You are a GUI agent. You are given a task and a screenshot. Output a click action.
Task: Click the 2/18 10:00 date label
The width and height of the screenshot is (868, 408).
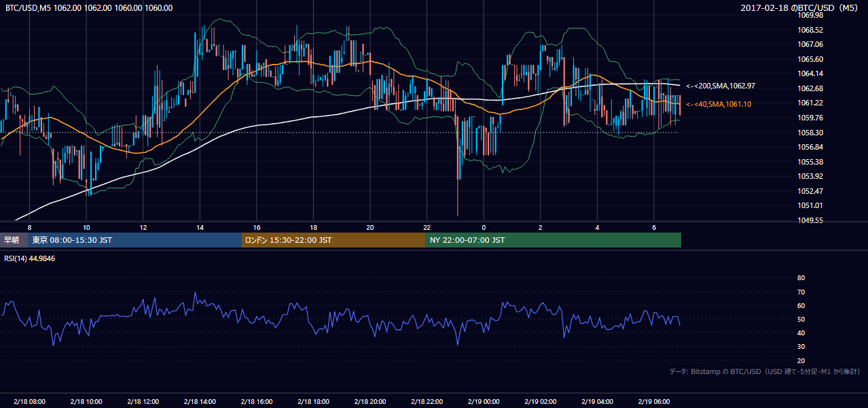pyautogui.click(x=86, y=401)
